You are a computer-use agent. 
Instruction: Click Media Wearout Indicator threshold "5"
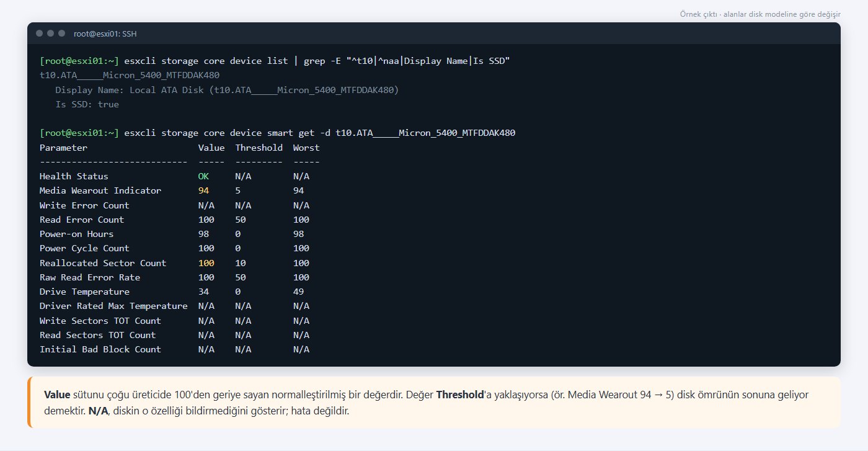(238, 190)
